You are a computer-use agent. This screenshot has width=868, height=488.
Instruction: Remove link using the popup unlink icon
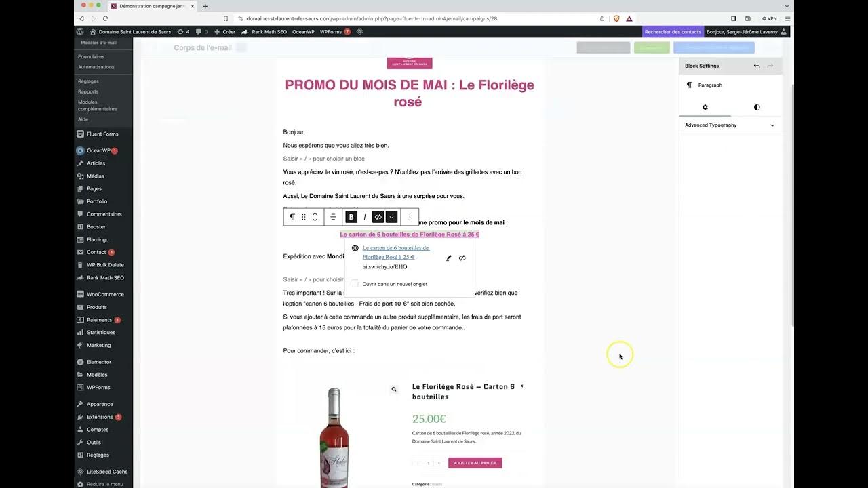click(462, 258)
